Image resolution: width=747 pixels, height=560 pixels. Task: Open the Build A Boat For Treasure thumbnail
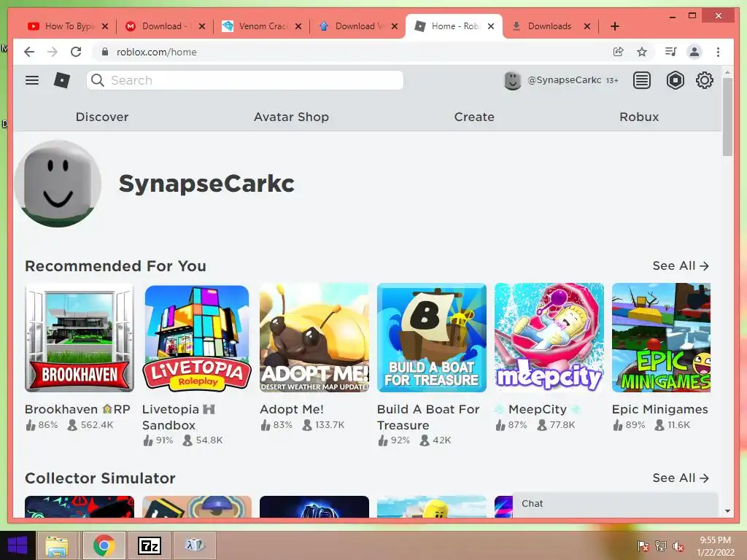click(432, 338)
